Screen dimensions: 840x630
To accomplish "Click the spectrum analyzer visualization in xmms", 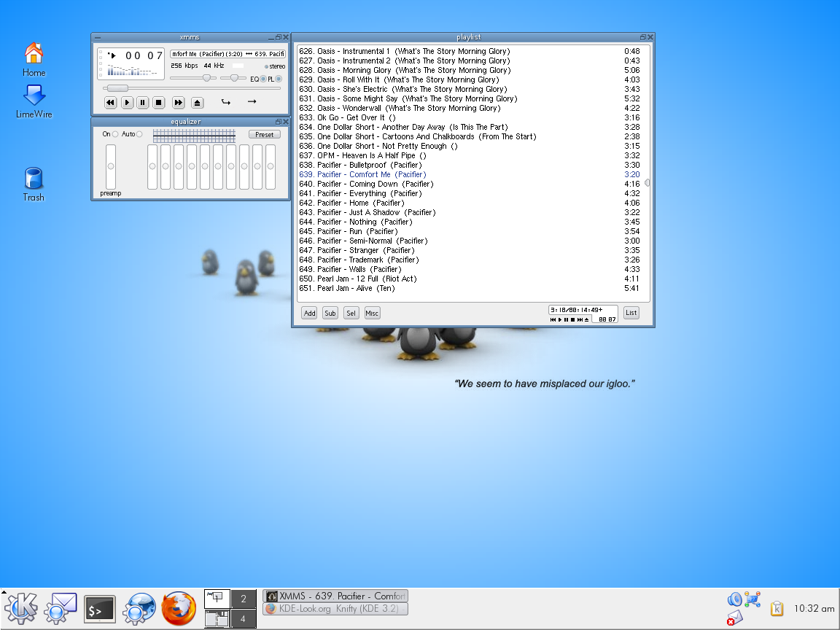I will 132,70.
